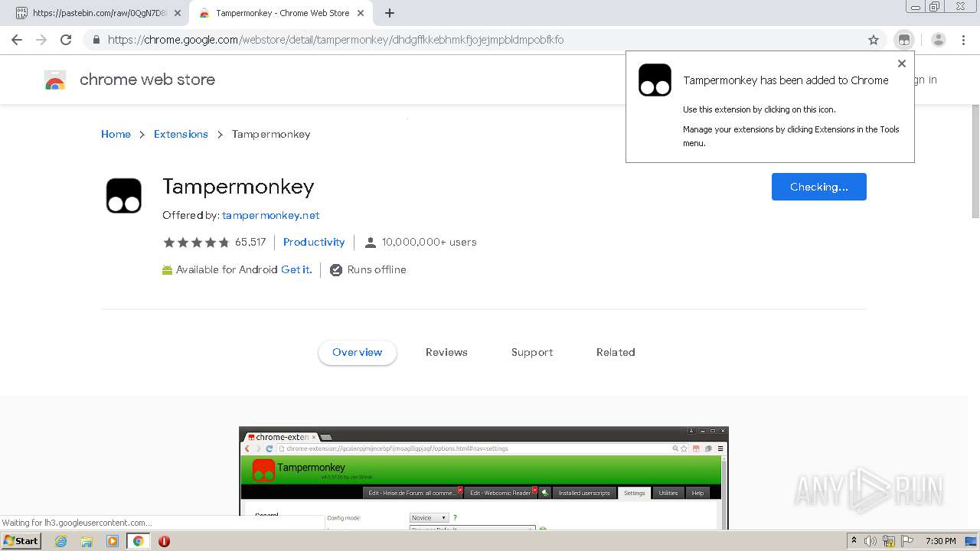The height and width of the screenshot is (551, 980).
Task: Launch Internet Explorer from the taskbar
Action: (61, 541)
